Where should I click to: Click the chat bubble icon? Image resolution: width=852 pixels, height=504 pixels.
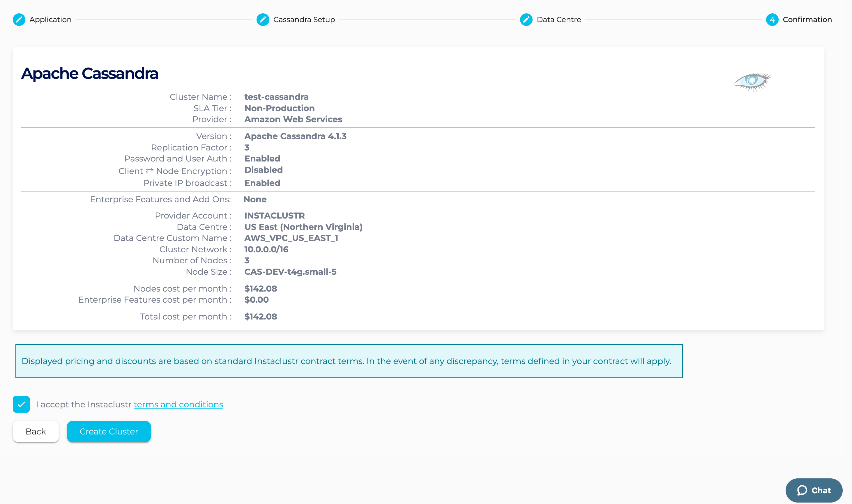[x=802, y=490]
